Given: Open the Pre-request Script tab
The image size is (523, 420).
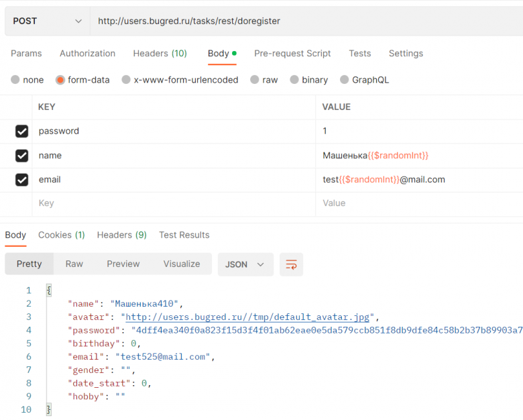Looking at the screenshot, I should (x=292, y=54).
